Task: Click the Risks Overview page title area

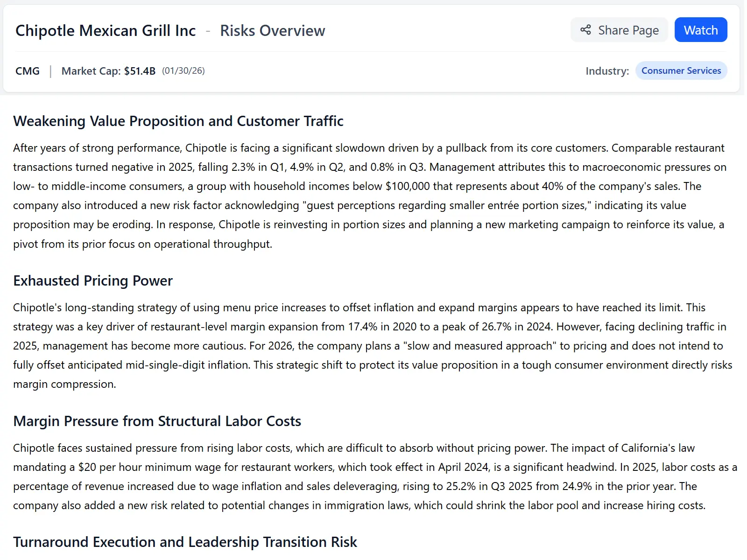Action: (x=272, y=30)
